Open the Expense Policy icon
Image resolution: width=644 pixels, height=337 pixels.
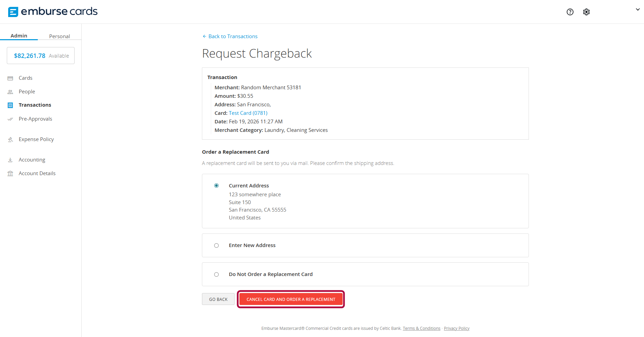(x=11, y=139)
